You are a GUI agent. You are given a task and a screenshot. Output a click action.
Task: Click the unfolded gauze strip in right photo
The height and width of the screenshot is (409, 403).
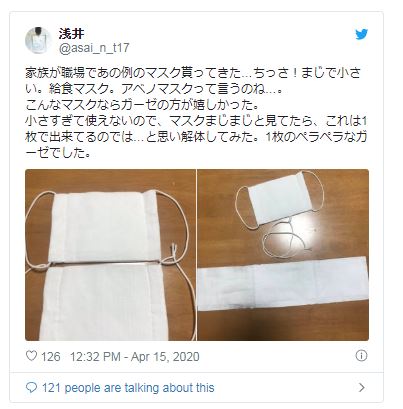tap(283, 284)
